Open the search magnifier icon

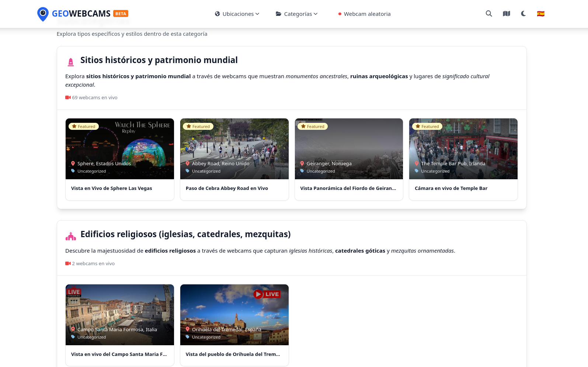489,14
